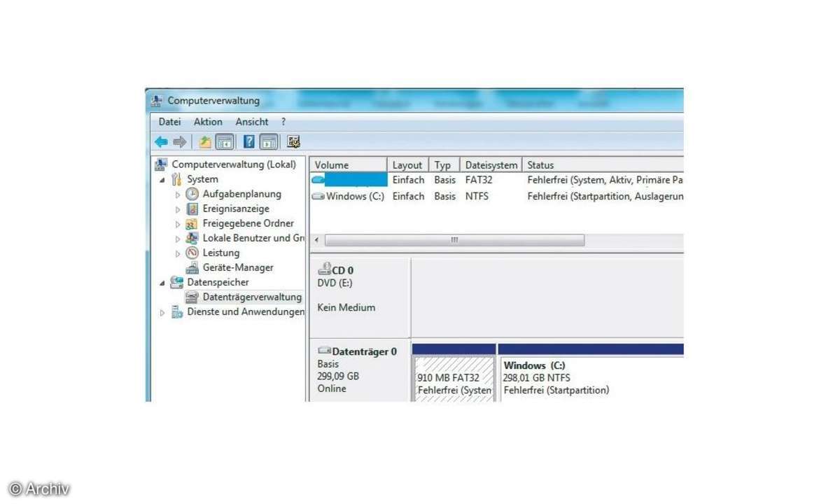The height and width of the screenshot is (504, 840).
Task: Select Leistung tree entry
Action: [221, 253]
